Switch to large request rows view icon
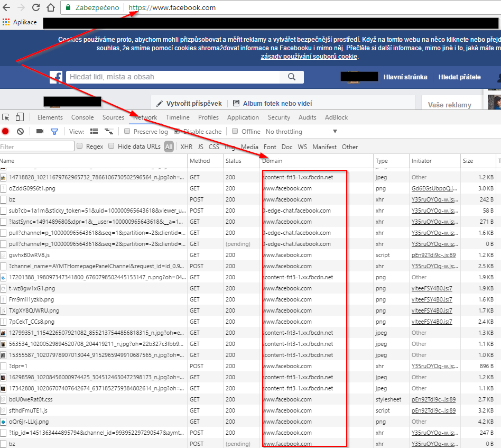 (94, 131)
